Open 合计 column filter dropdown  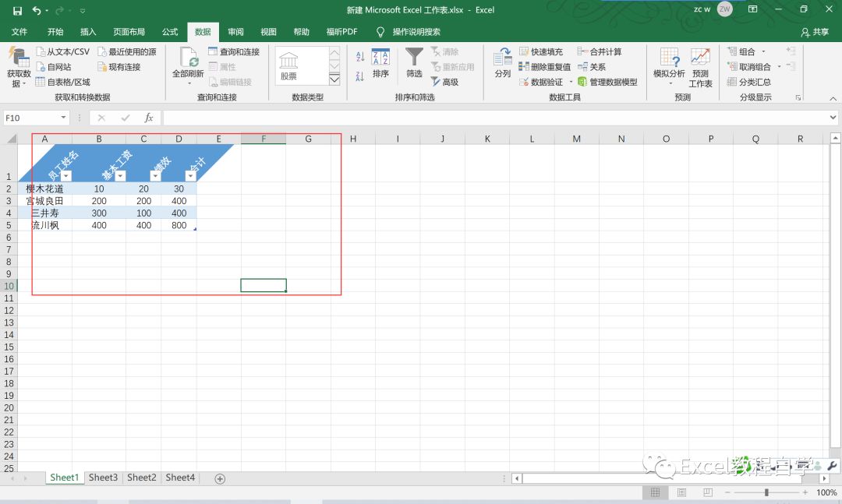(x=191, y=176)
